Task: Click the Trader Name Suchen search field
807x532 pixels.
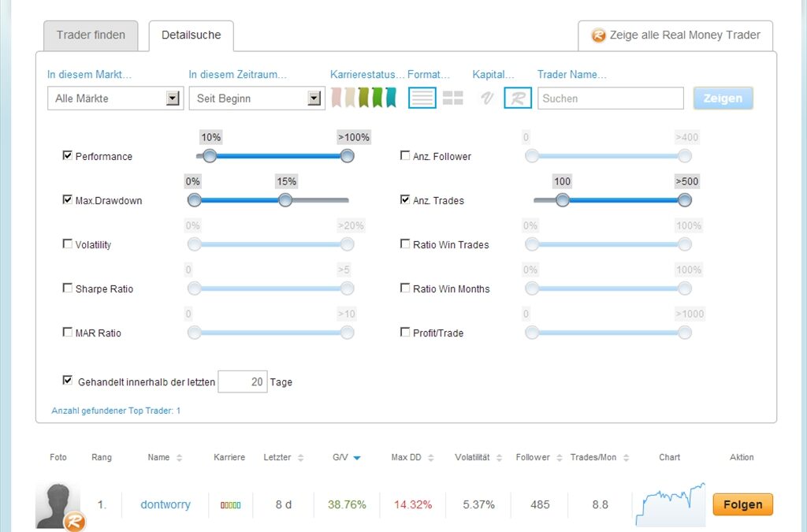Action: click(610, 99)
